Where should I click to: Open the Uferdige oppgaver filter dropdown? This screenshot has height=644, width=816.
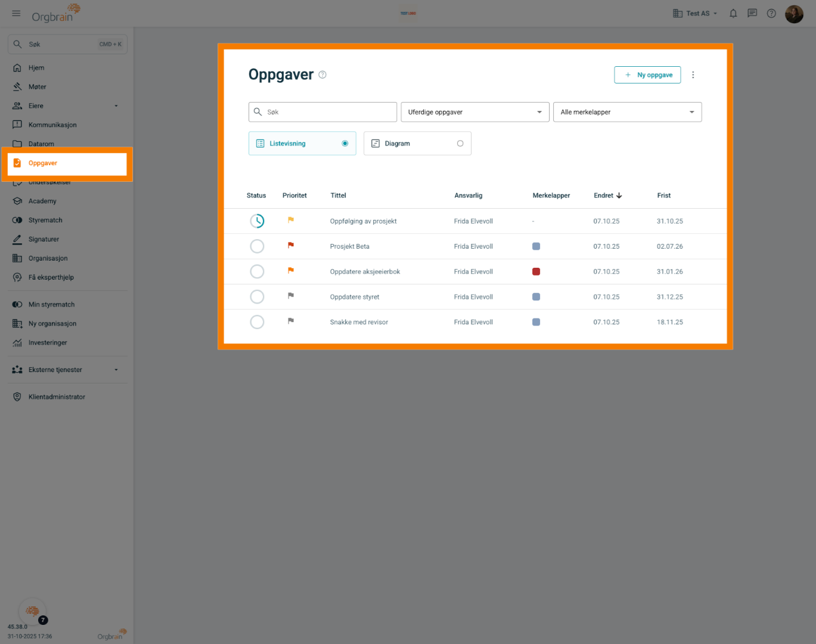[475, 112]
